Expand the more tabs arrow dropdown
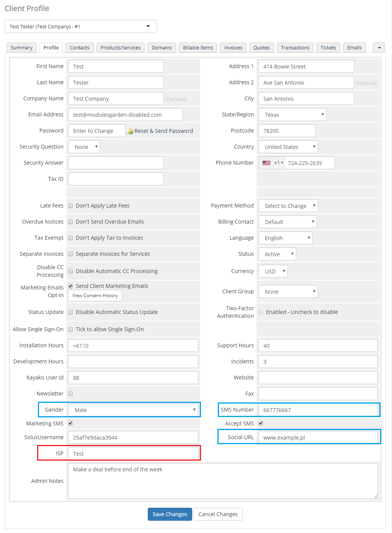This screenshot has width=392, height=533. pyautogui.click(x=379, y=47)
